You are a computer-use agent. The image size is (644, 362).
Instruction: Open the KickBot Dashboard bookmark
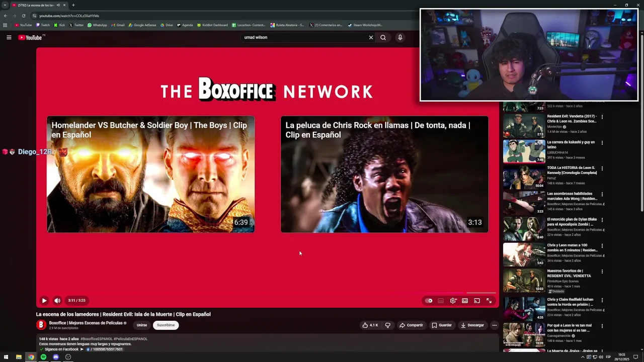tap(212, 25)
